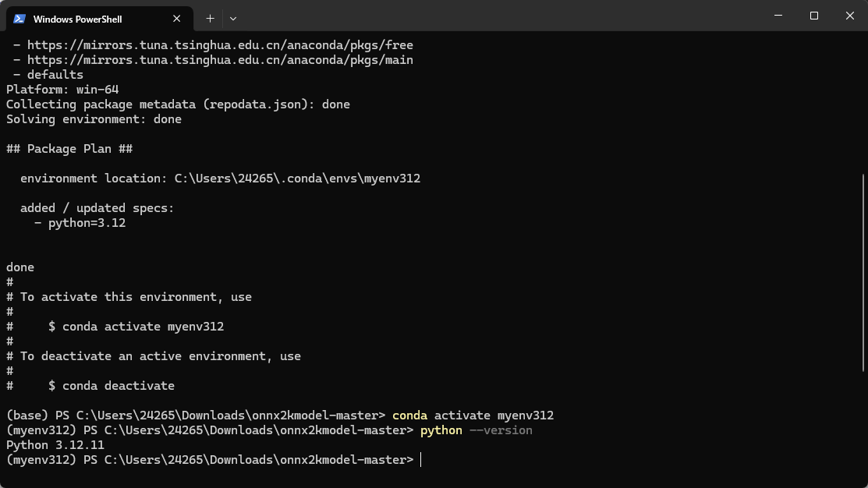Click the tsinghua anaconda pkgs/main URL
Image resolution: width=868 pixels, height=488 pixels.
(220, 60)
